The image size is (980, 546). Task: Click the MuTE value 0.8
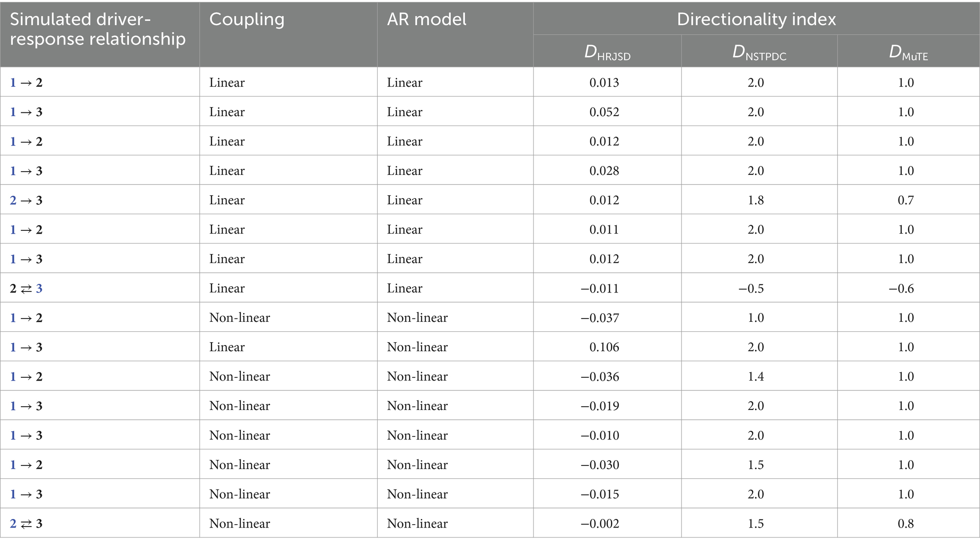tap(906, 523)
